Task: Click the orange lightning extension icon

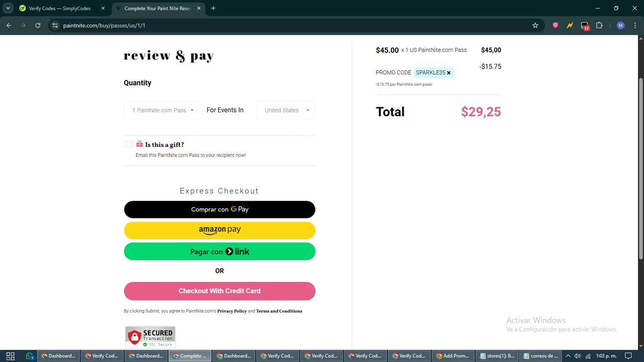Action: [570, 25]
